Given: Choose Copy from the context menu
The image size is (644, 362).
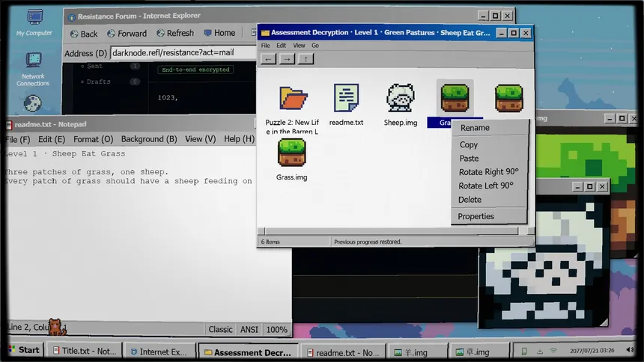Looking at the screenshot, I should [469, 145].
